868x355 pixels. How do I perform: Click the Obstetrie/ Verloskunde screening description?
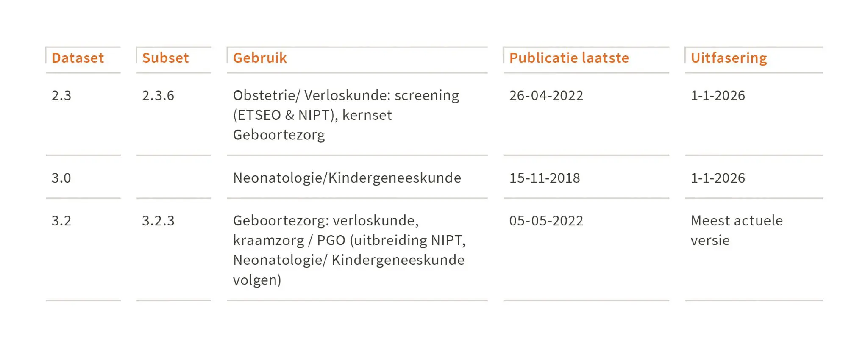click(346, 115)
